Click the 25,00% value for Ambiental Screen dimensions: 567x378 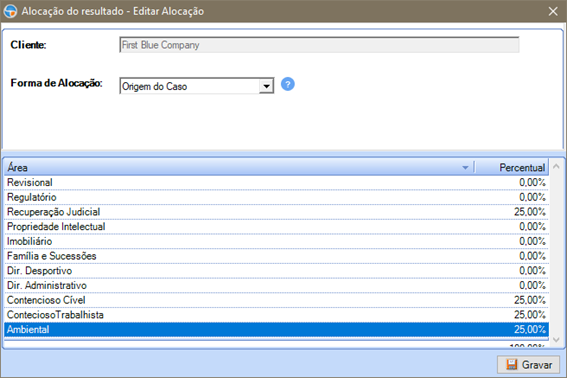[530, 330]
